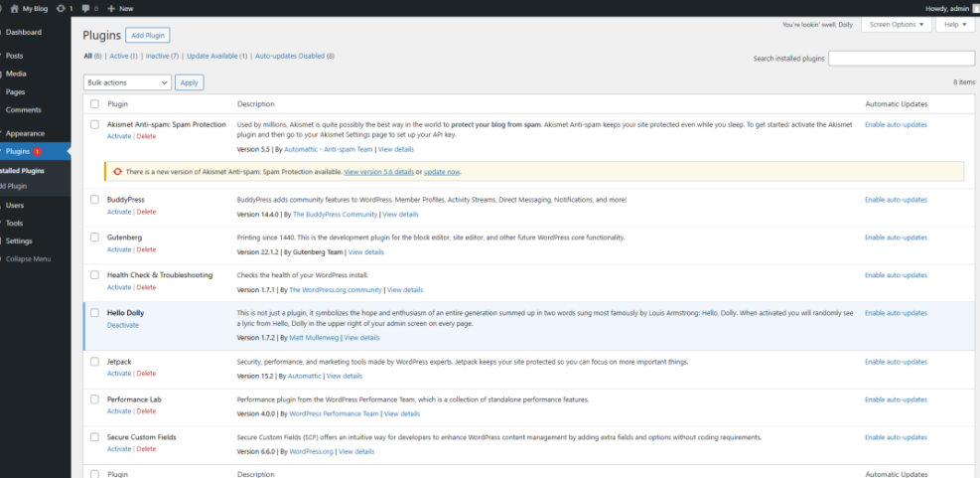The image size is (980, 478).
Task: Open the Appearance menu
Action: (x=25, y=133)
